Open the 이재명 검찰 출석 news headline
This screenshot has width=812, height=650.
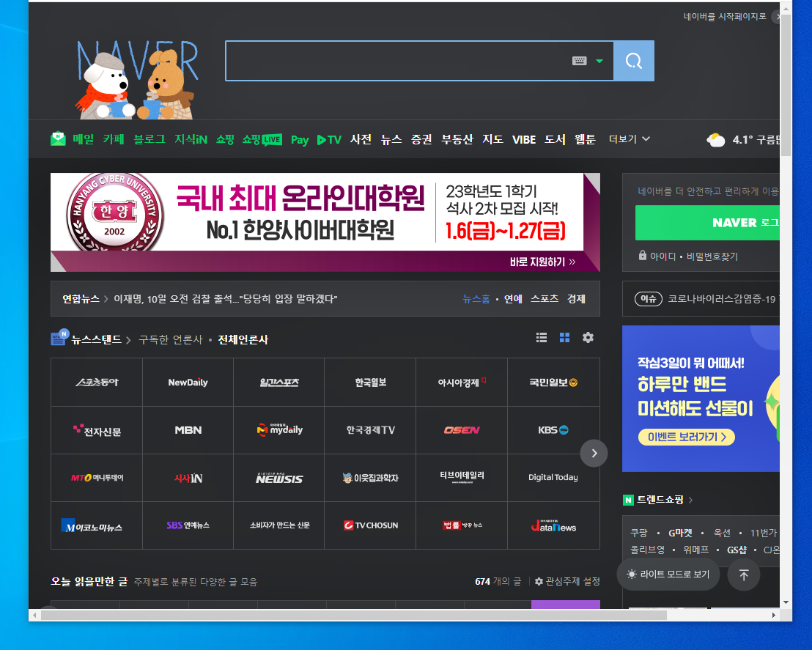click(x=225, y=299)
